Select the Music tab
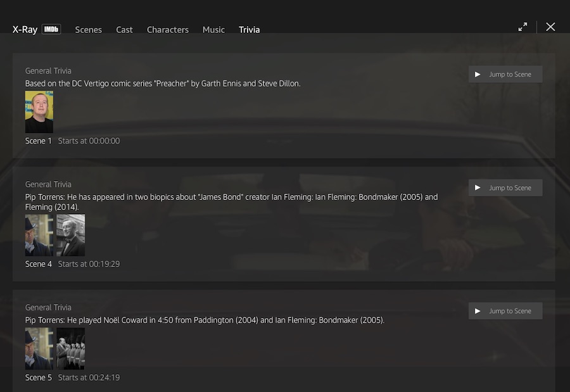 point(213,30)
